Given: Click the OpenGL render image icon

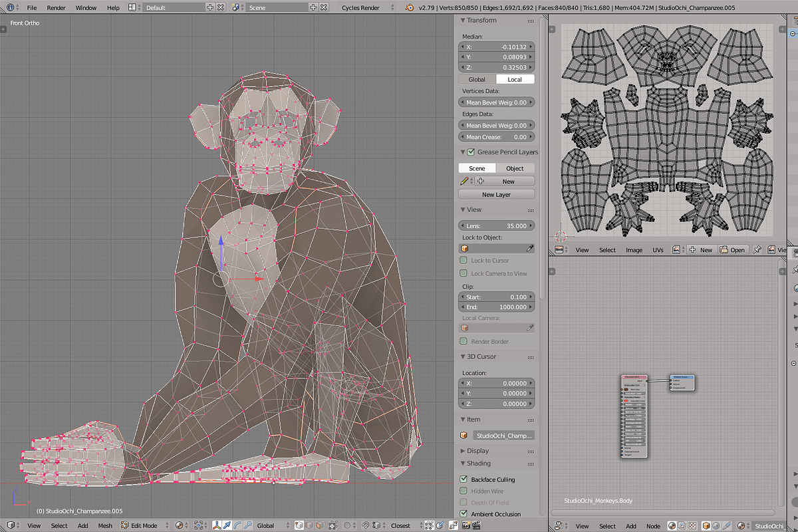Looking at the screenshot, I should 466,525.
